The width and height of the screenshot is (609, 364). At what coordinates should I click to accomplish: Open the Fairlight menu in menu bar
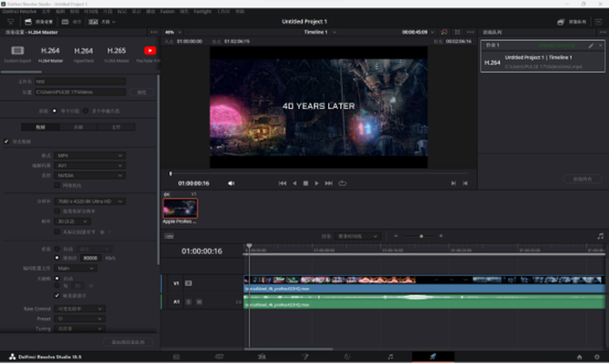tap(202, 12)
